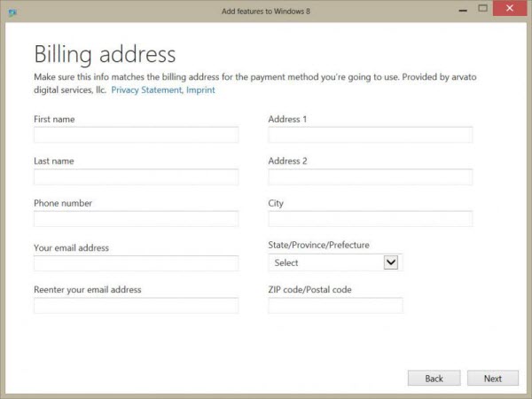532x399 pixels.
Task: Select the Phone number input box
Action: click(x=136, y=219)
